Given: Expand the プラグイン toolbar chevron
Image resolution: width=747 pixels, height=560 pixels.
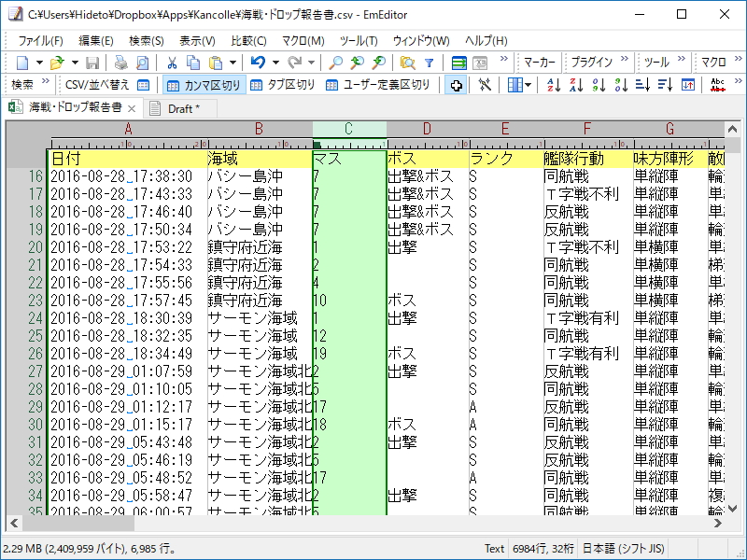Looking at the screenshot, I should (624, 59).
